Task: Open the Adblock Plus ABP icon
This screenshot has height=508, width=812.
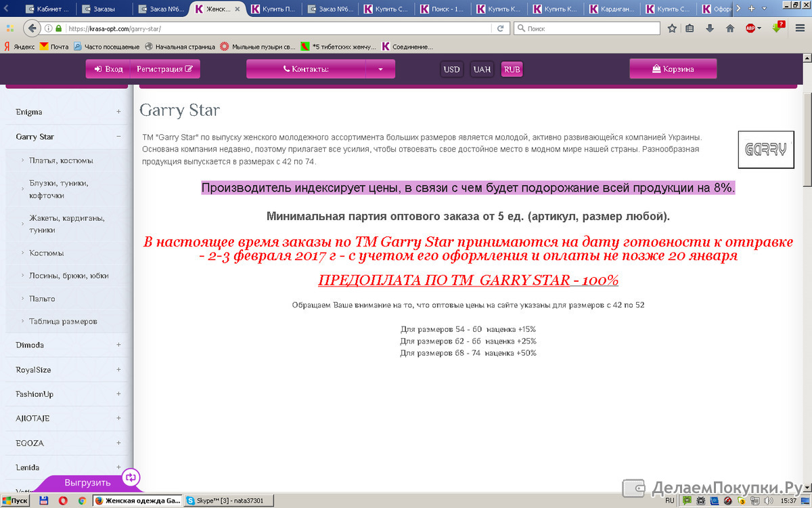Action: pos(751,28)
